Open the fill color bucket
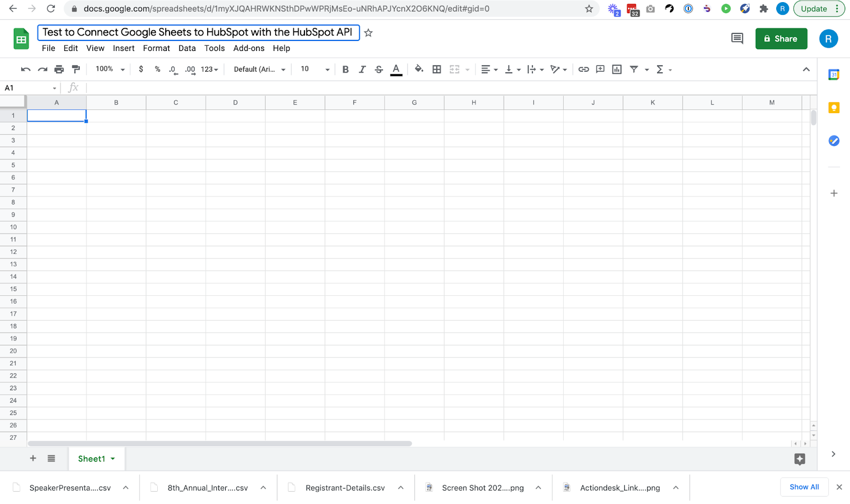 pos(419,69)
